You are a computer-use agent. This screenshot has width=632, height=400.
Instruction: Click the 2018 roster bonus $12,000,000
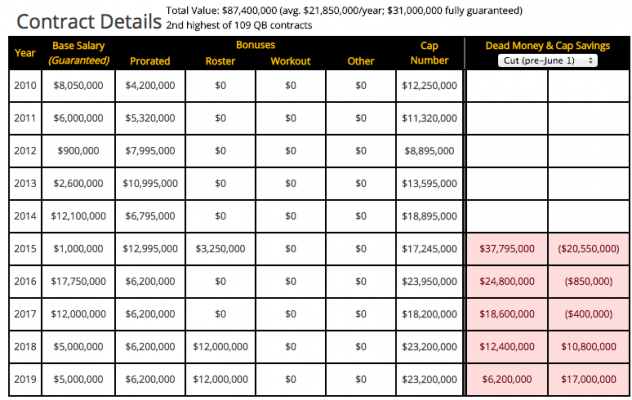pos(220,347)
